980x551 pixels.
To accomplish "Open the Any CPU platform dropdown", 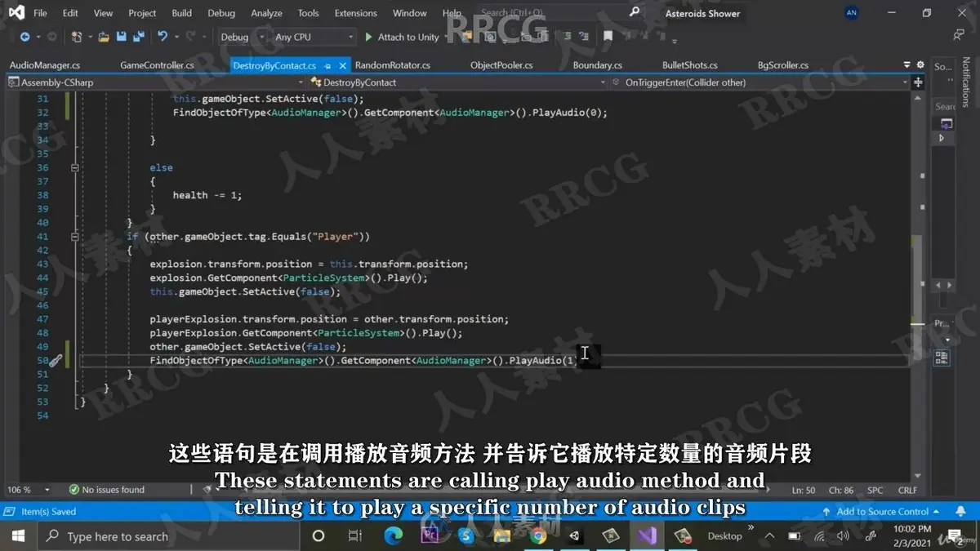I will coord(314,37).
